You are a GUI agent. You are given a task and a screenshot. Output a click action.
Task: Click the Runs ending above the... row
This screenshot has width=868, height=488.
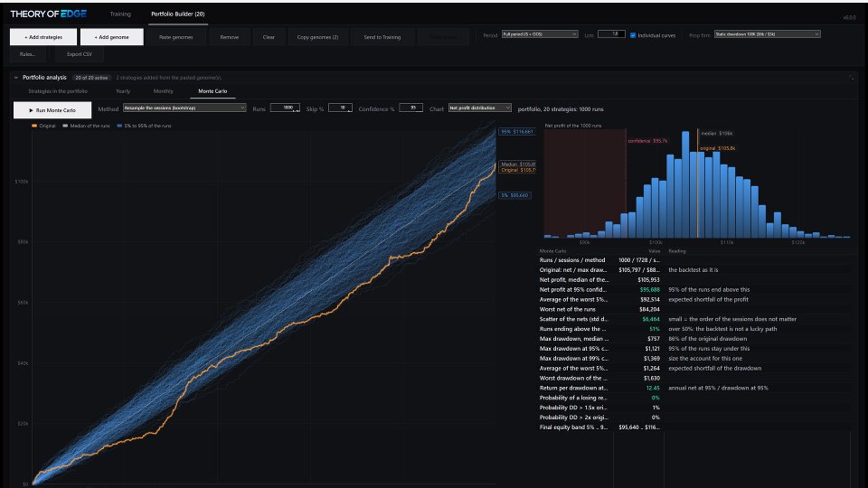click(x=694, y=329)
